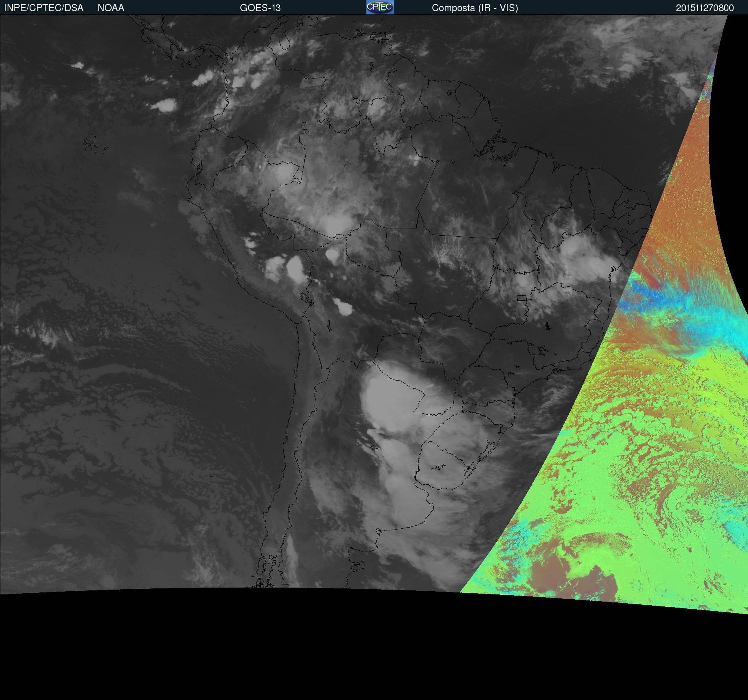Click the Galápagos Islands outline in the Pacific
The image size is (748, 700).
pos(91,145)
